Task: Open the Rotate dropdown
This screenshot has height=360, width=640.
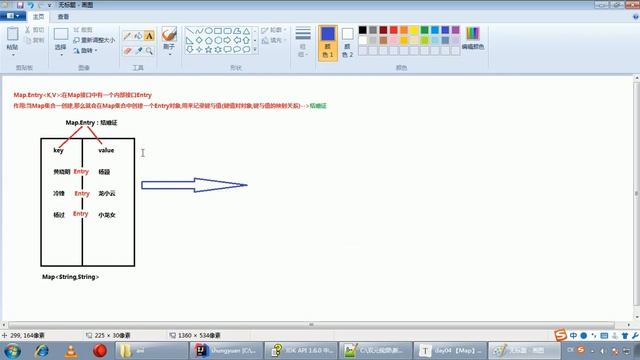Action: [86, 51]
